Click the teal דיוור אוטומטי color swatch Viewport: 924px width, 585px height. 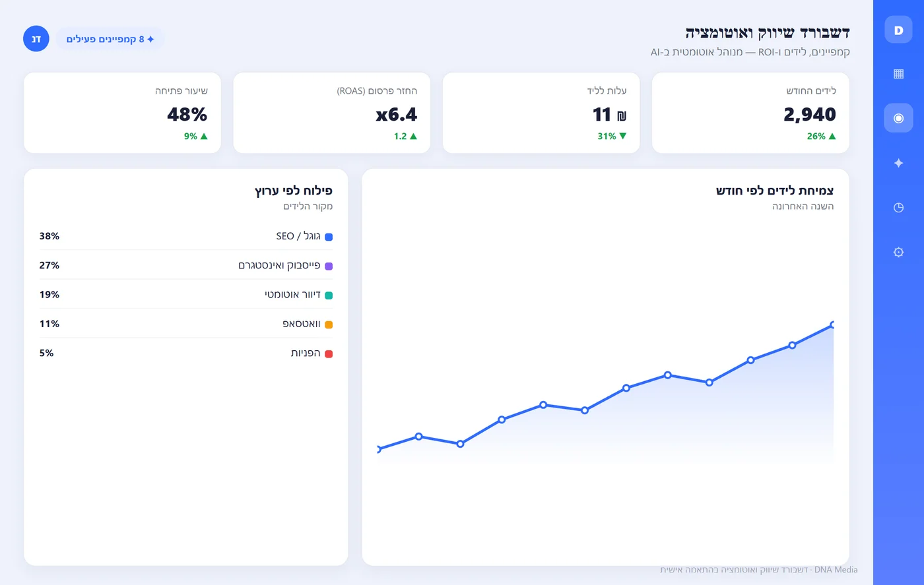(329, 295)
